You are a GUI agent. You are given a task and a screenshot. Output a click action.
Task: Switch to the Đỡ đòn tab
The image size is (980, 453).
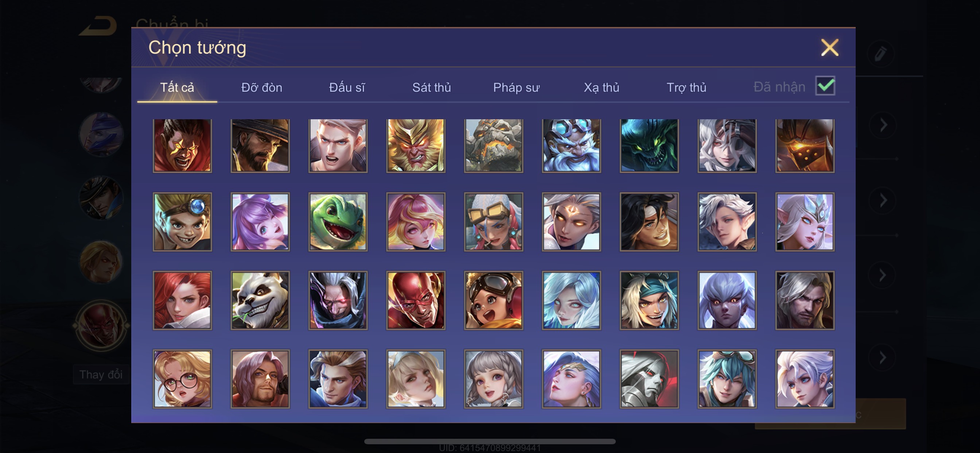tap(262, 88)
